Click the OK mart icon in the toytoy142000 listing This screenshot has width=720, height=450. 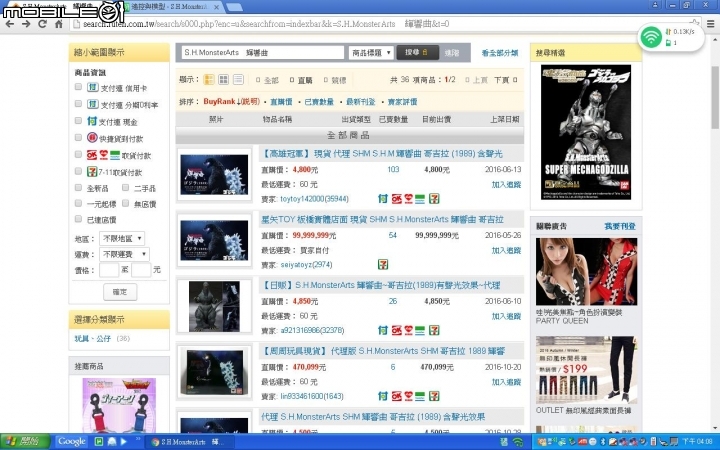pyautogui.click(x=397, y=198)
